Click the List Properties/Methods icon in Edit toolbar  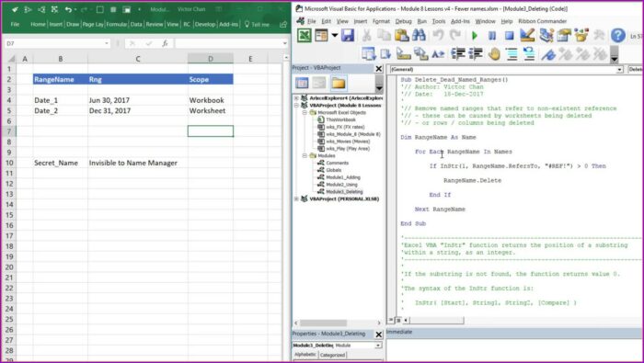(368, 53)
